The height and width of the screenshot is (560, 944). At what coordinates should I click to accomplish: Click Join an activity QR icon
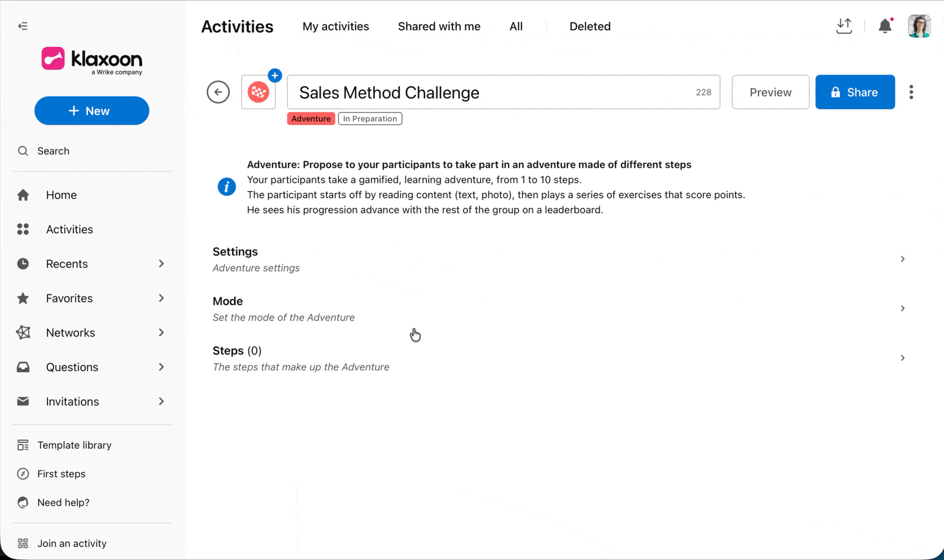23,543
